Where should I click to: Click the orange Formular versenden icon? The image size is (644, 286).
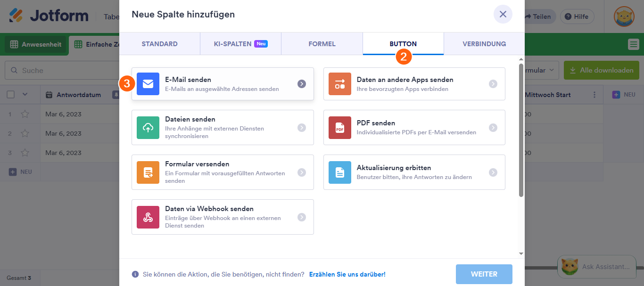point(148,172)
